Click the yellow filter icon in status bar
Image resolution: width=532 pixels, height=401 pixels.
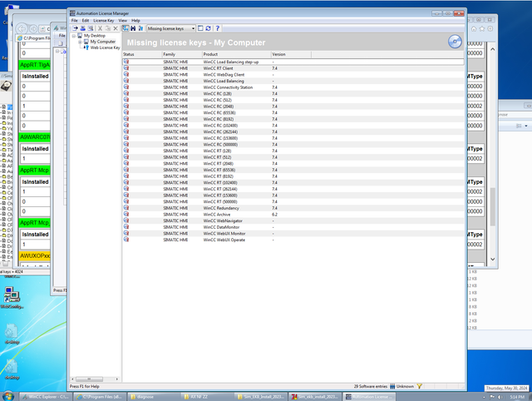(420, 386)
